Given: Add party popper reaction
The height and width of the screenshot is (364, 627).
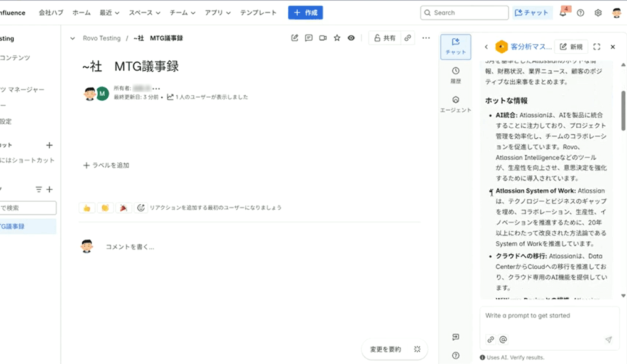Looking at the screenshot, I should tap(124, 208).
